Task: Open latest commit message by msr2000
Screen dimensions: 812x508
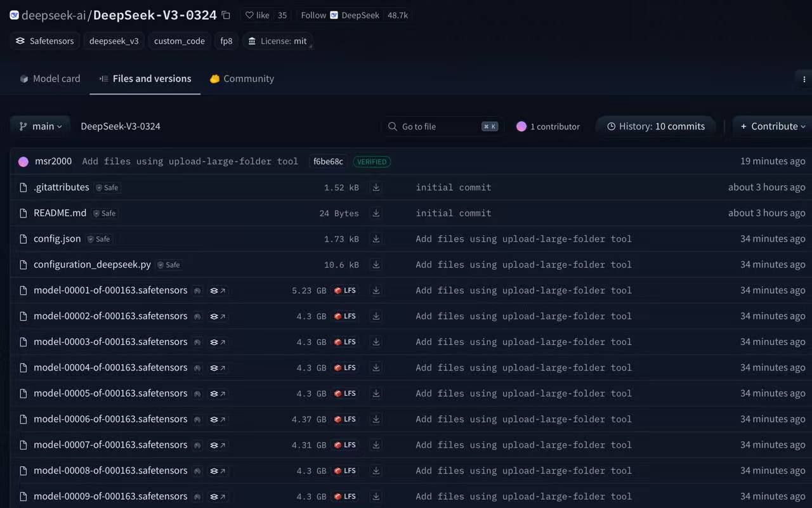Action: tap(190, 161)
